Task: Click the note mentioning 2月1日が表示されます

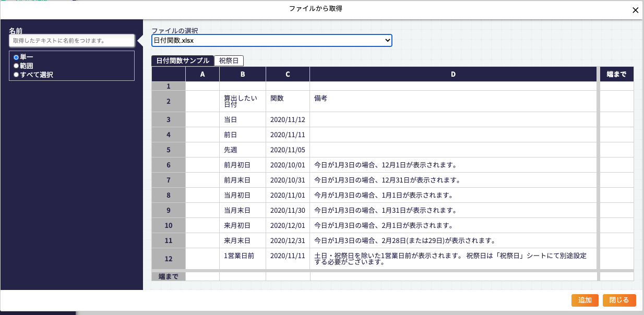Action: click(x=453, y=225)
